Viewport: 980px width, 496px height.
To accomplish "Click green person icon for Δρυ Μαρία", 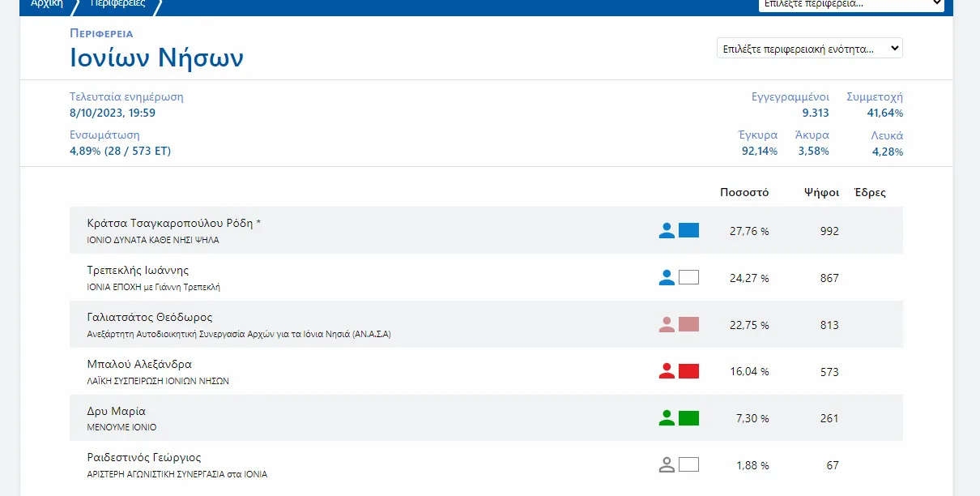I will click(667, 418).
